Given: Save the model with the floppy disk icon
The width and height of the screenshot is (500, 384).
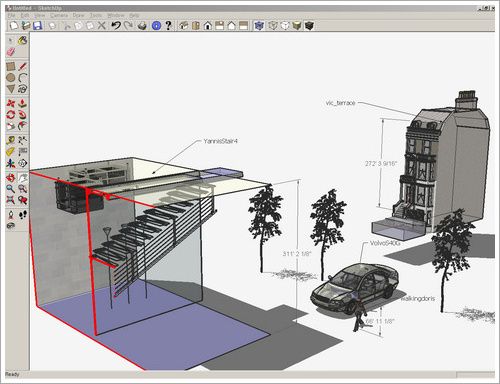Looking at the screenshot, I should pyautogui.click(x=37, y=25).
